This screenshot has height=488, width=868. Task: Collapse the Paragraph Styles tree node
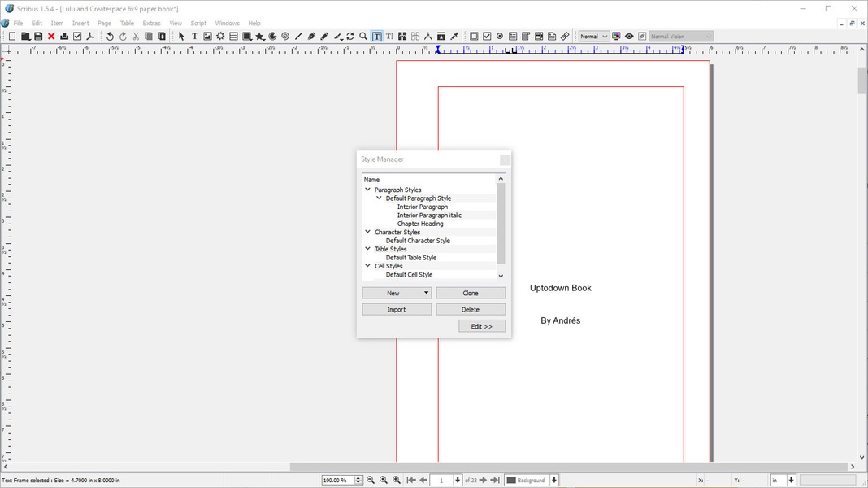click(x=367, y=190)
